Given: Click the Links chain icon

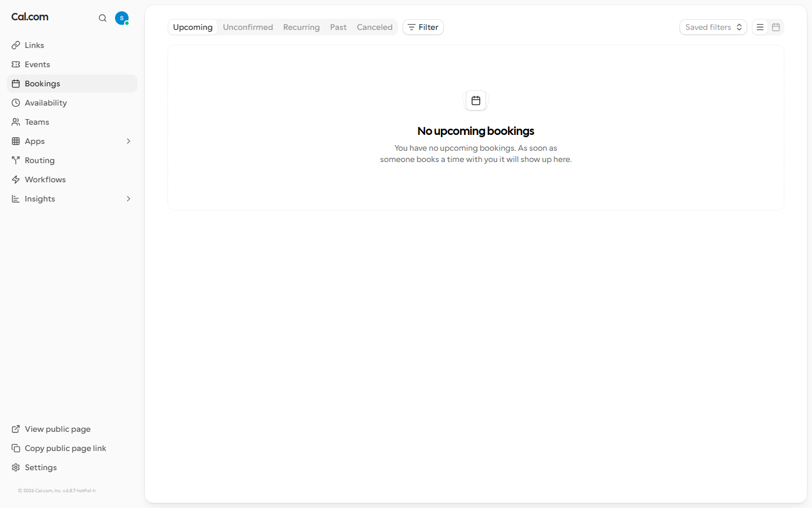Looking at the screenshot, I should 16,45.
